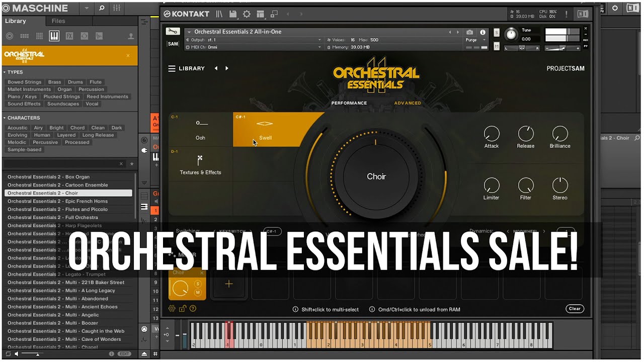644x362 pixels.
Task: Click the Kontakt warning exclamation icon
Action: [x=566, y=14]
